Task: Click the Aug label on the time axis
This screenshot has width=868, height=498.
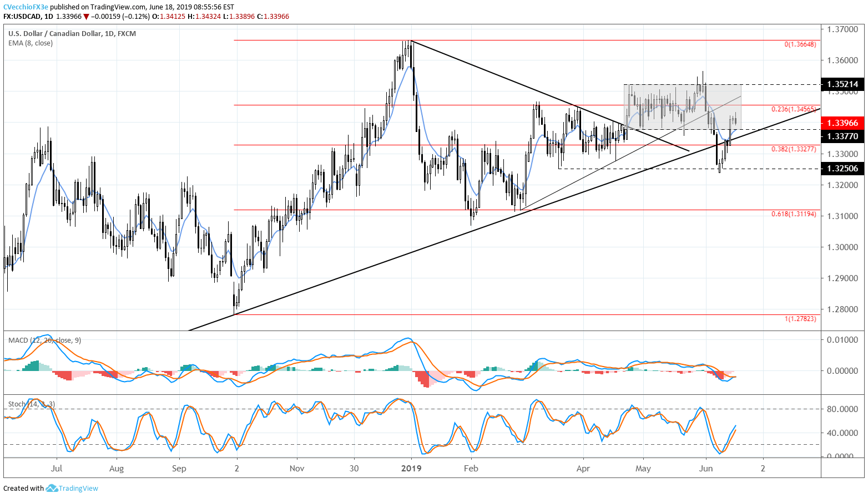Action: click(x=117, y=468)
